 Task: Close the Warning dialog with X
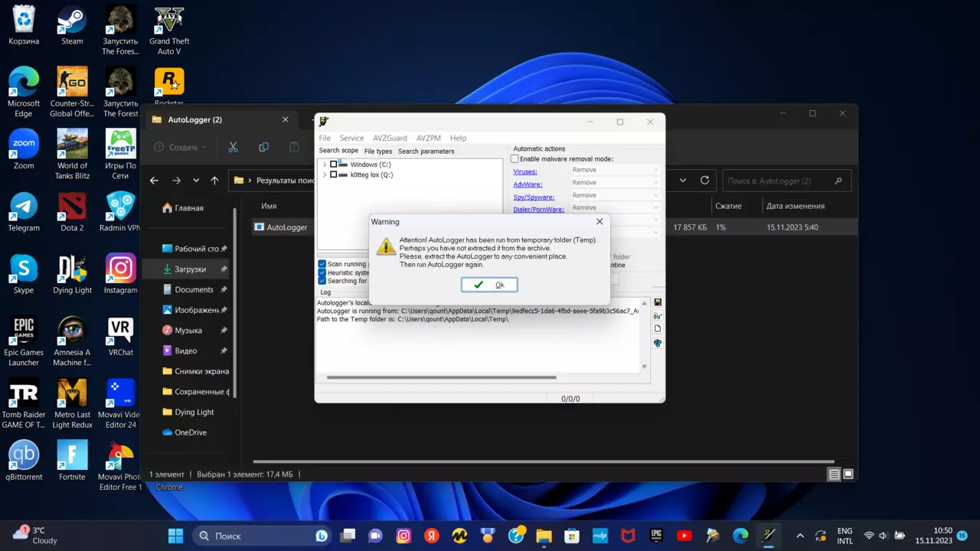(x=599, y=221)
